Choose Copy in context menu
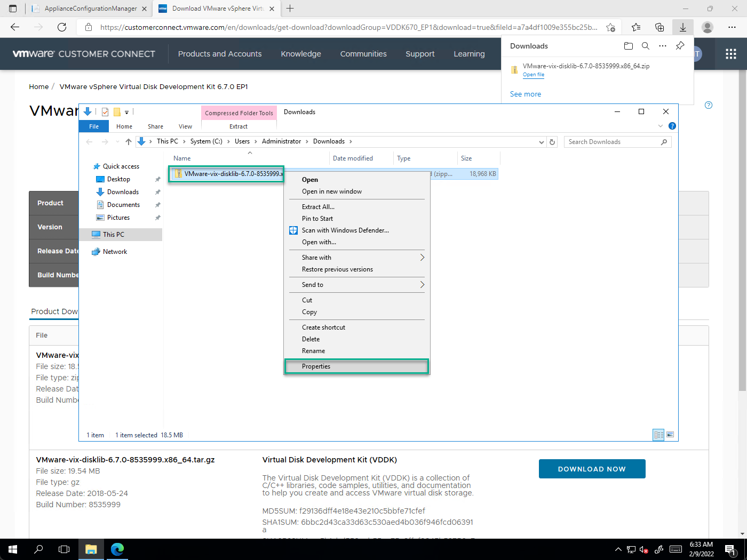 pyautogui.click(x=356, y=312)
